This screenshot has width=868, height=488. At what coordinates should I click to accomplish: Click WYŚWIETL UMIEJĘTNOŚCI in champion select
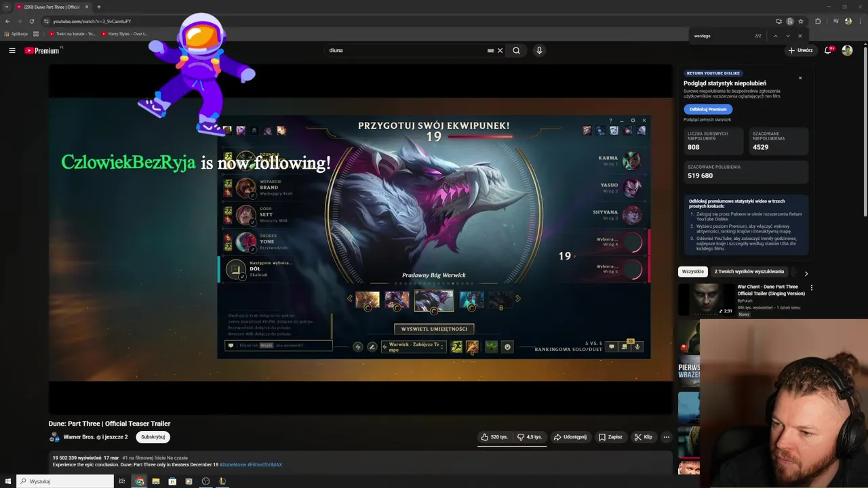pyautogui.click(x=434, y=329)
